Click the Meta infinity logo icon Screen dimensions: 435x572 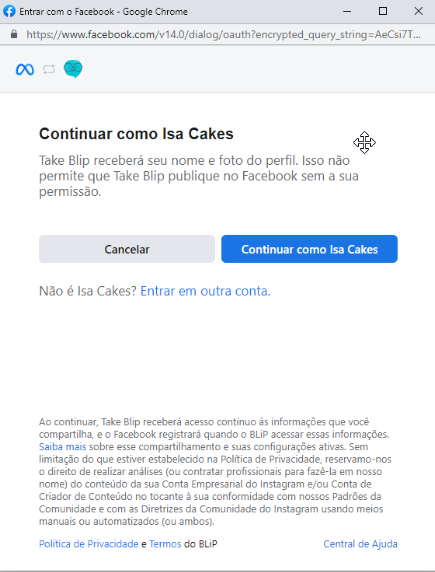(25, 69)
